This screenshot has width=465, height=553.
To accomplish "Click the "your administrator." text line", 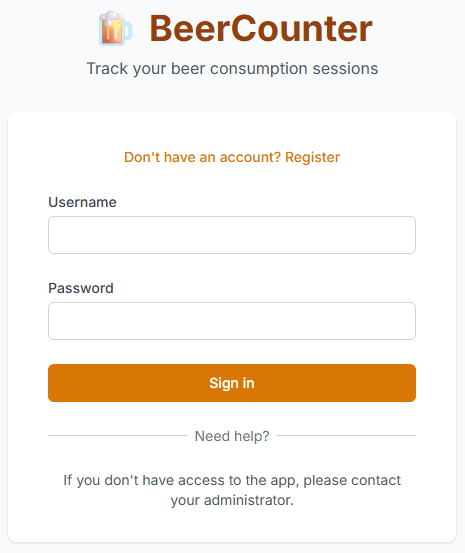I will pos(232,500).
